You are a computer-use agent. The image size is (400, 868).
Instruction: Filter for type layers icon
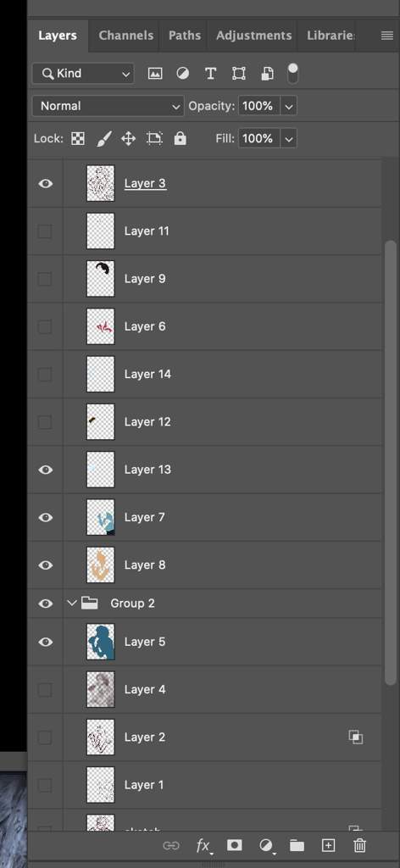210,74
